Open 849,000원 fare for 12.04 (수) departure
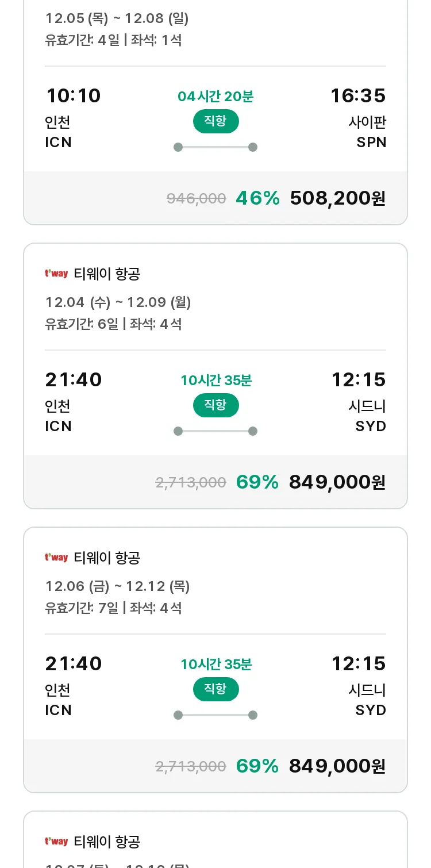This screenshot has width=431, height=868. [337, 482]
